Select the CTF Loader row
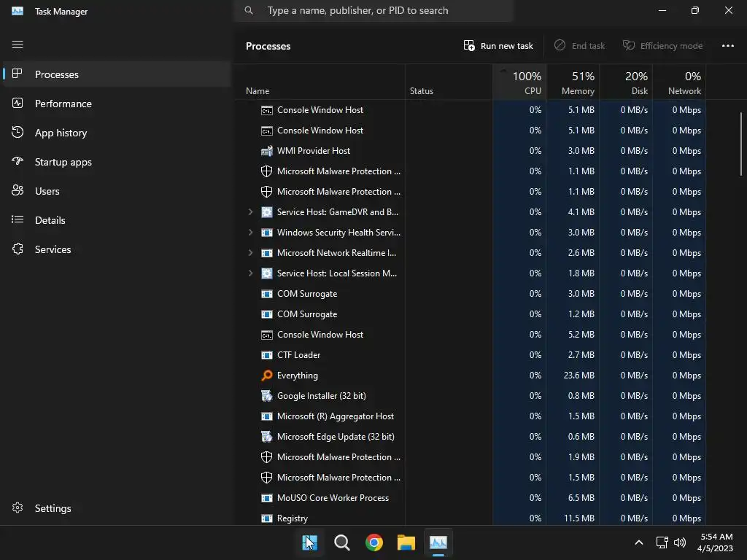The width and height of the screenshot is (747, 560). tap(471, 355)
